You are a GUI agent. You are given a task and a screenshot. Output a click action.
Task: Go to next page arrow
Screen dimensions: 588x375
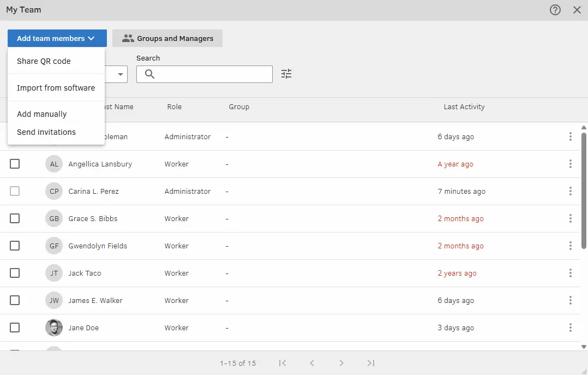click(341, 363)
